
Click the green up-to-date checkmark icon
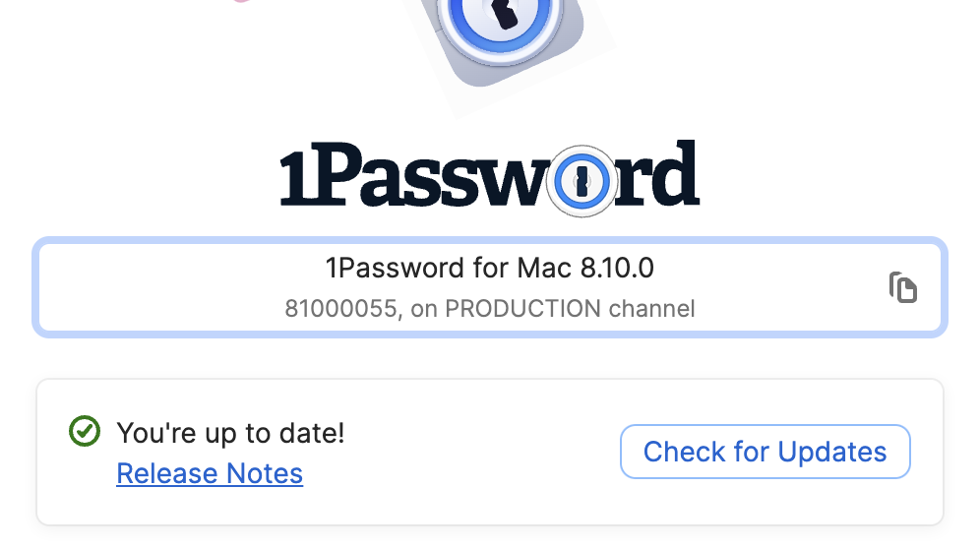tap(86, 431)
